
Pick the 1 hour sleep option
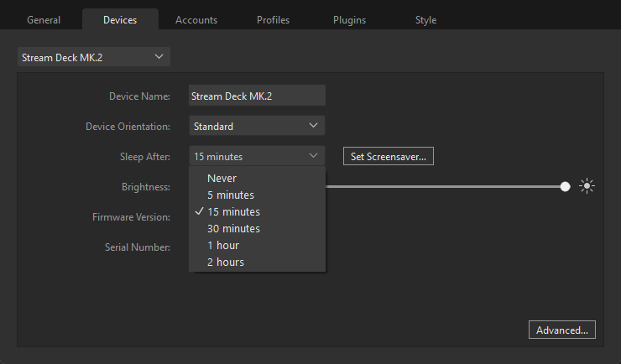pos(257,245)
